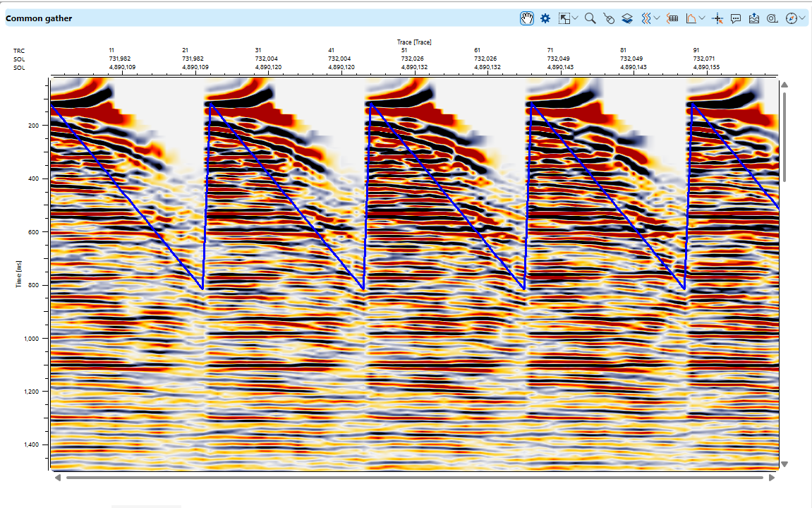812x508 pixels.
Task: Click the mouse interaction mode icon
Action: click(x=609, y=18)
